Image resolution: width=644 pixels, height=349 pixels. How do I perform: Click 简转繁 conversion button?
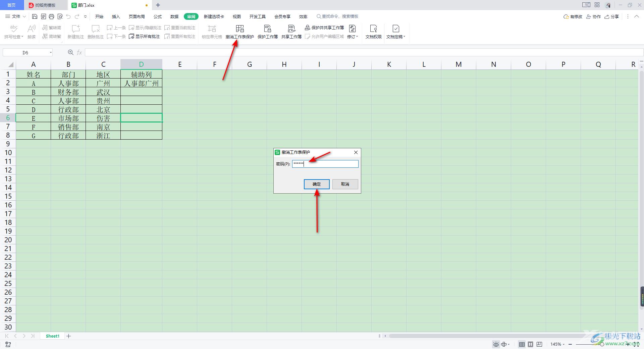point(52,36)
